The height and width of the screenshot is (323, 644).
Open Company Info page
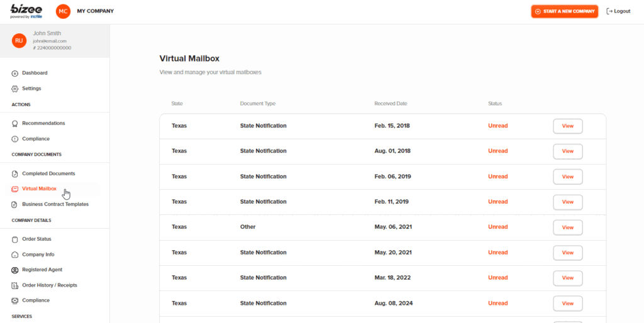(x=38, y=255)
